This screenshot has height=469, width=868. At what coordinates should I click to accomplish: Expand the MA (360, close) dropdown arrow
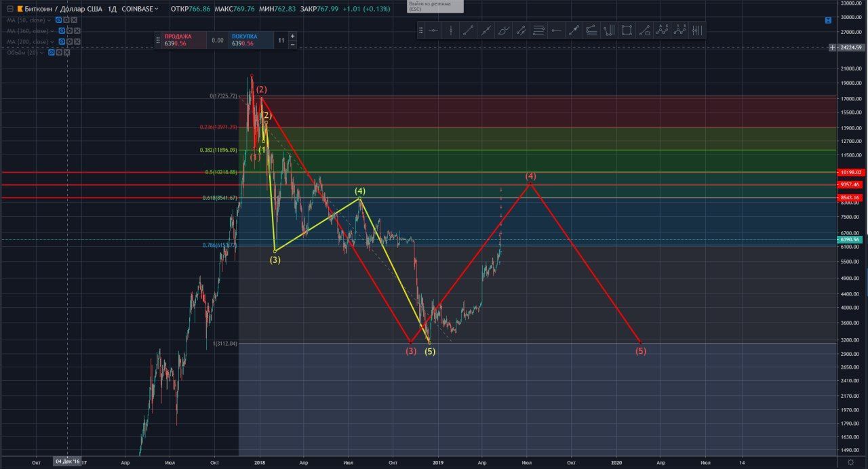coord(52,31)
